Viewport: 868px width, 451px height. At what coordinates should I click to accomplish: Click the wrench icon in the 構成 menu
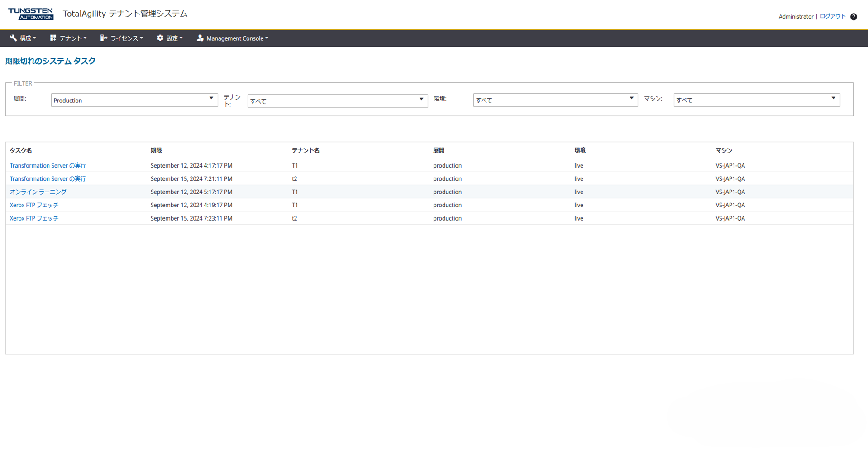pos(14,38)
